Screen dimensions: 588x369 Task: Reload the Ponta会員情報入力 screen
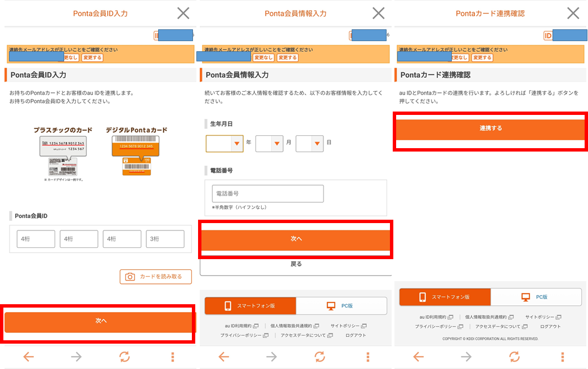[x=320, y=357]
